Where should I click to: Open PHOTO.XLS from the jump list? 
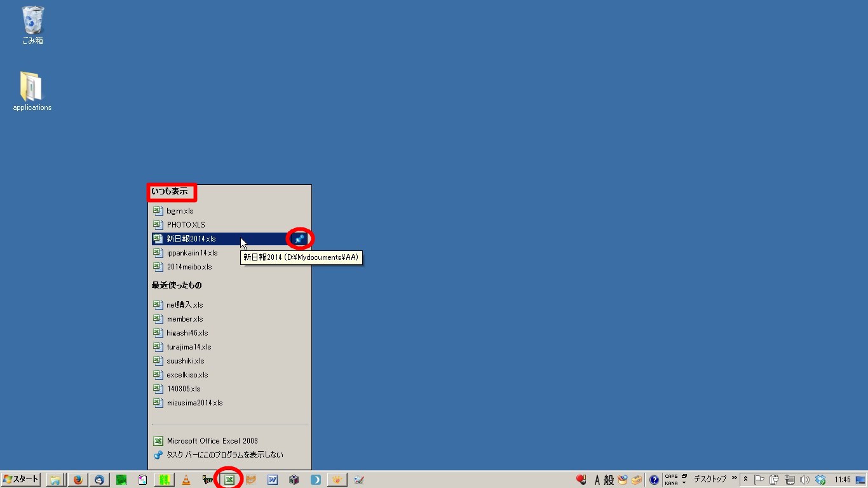(x=229, y=225)
